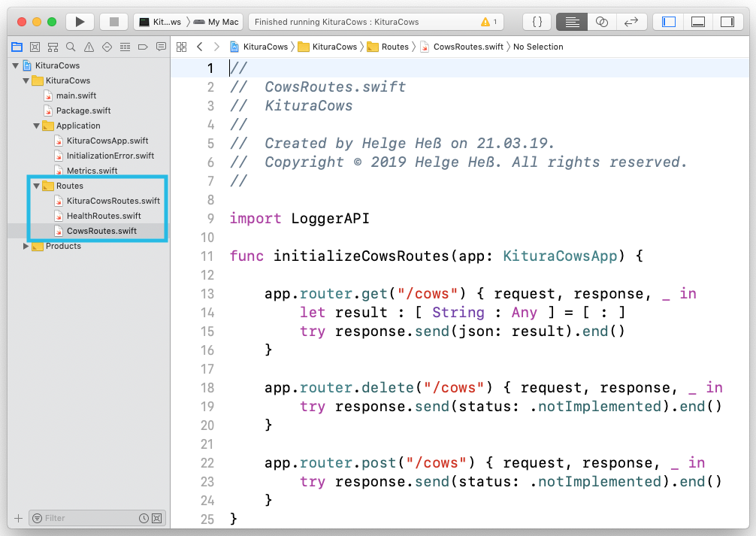The width and height of the screenshot is (756, 536).
Task: Open KituraCowsRoutes.swift file
Action: [113, 201]
